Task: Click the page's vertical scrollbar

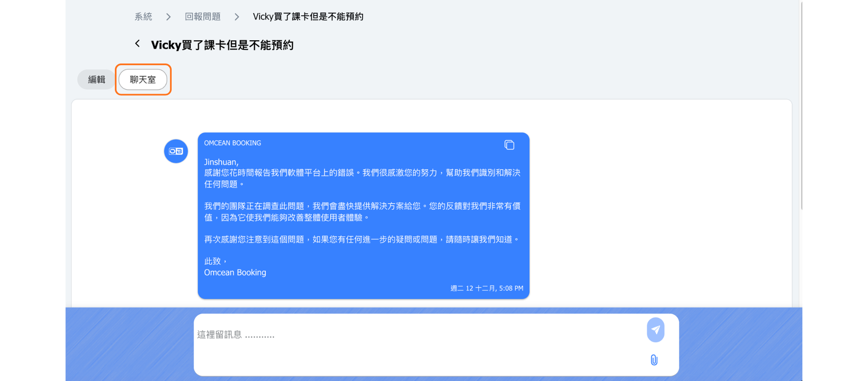Action: point(801,106)
